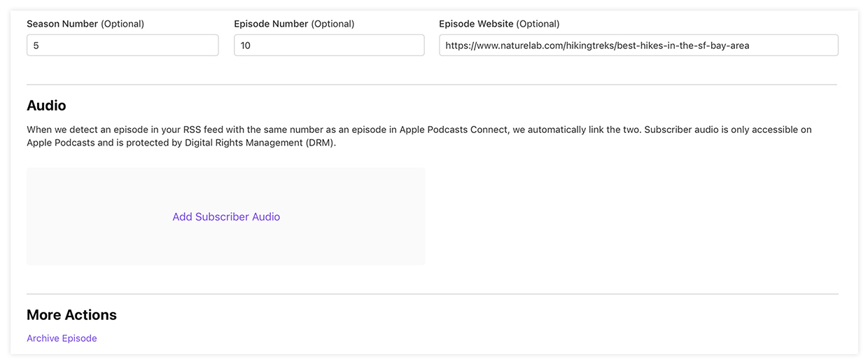Image resolution: width=868 pixels, height=364 pixels.
Task: Click the Season Number input field
Action: tap(122, 45)
